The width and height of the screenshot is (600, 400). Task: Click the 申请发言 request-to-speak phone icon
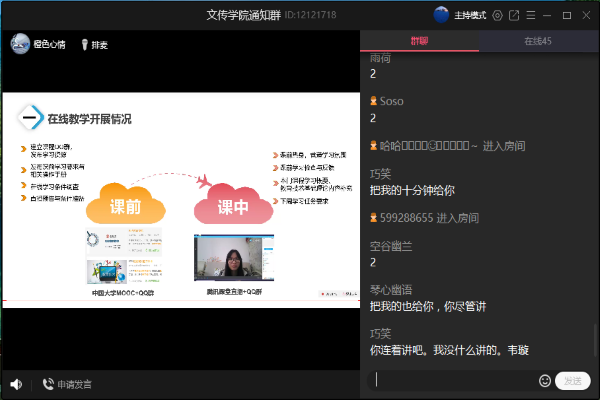[48, 384]
